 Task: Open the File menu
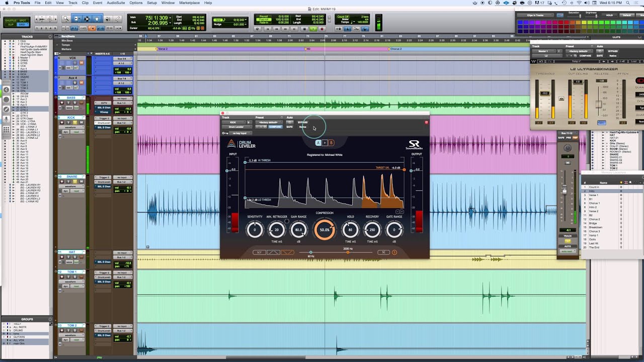tap(38, 3)
